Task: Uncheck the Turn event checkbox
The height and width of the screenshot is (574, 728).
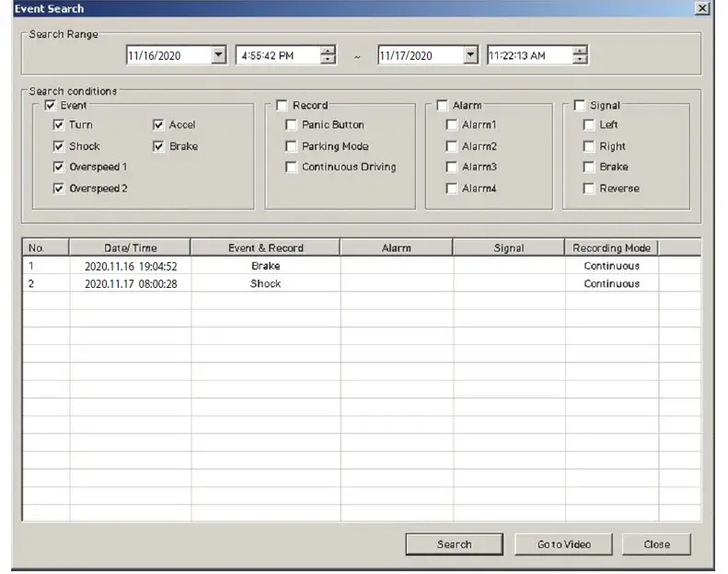Action: click(x=59, y=125)
